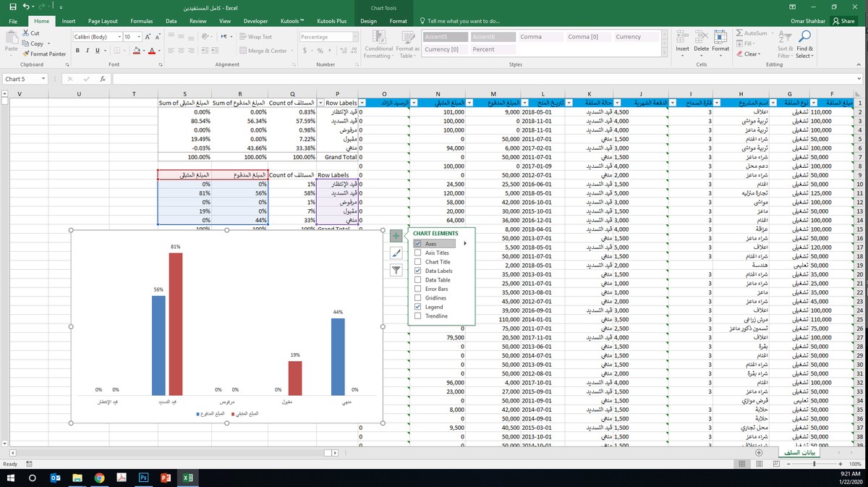Increase font size with larger A
The width and height of the screenshot is (868, 487).
click(148, 36)
